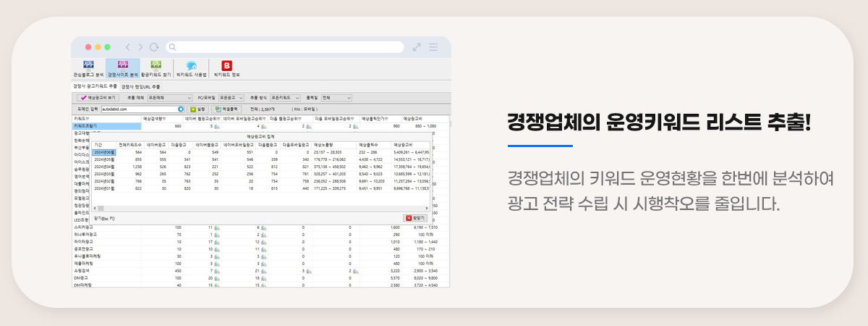Image resolution: width=868 pixels, height=326 pixels.
Task: Click the 도메인 입력 text field
Action: (x=137, y=109)
